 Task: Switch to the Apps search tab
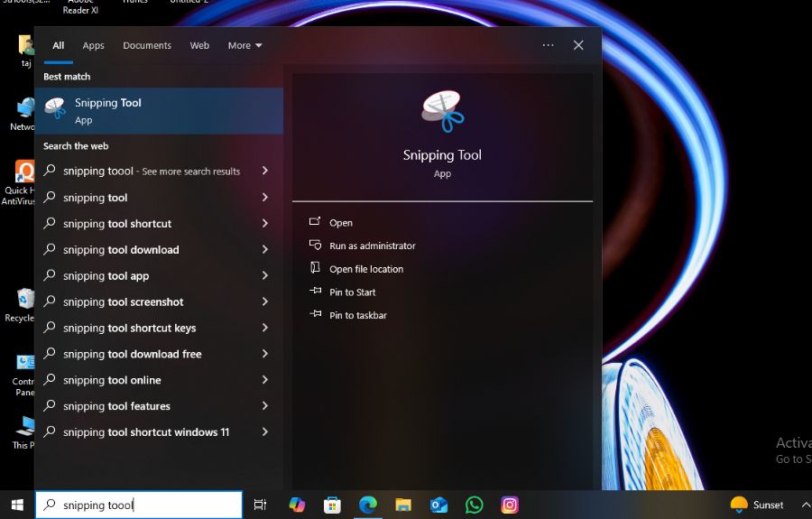tap(93, 45)
